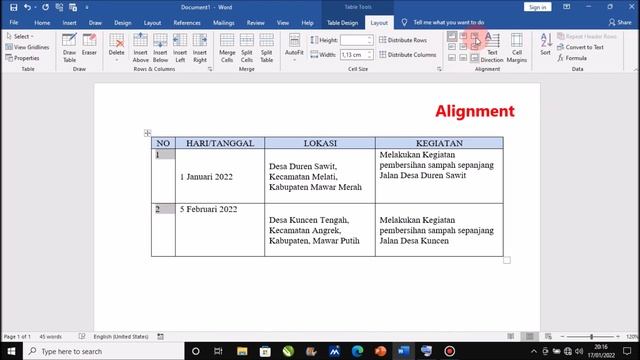Switch to Web Layout view in status bar
The height and width of the screenshot is (360, 640).
tap(548, 336)
